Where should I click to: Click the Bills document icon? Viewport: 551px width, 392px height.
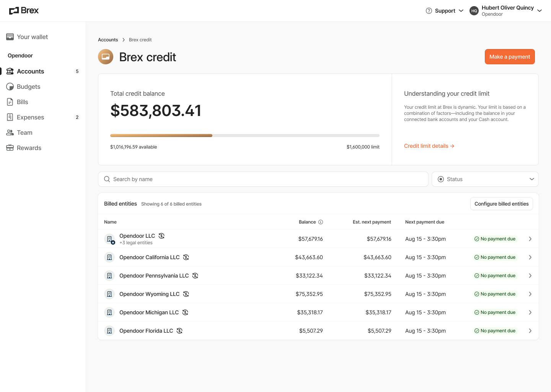10,102
